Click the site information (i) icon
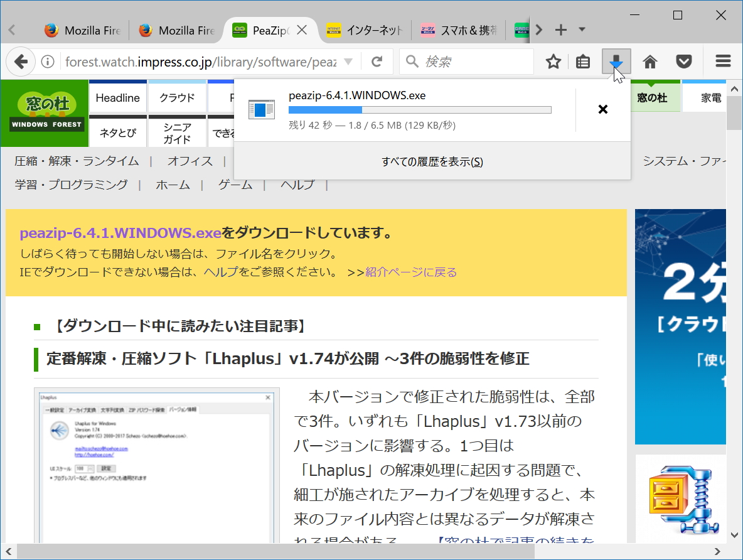 (x=48, y=62)
